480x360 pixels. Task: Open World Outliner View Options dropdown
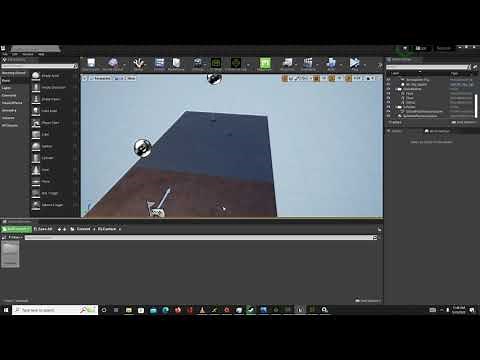click(x=464, y=122)
